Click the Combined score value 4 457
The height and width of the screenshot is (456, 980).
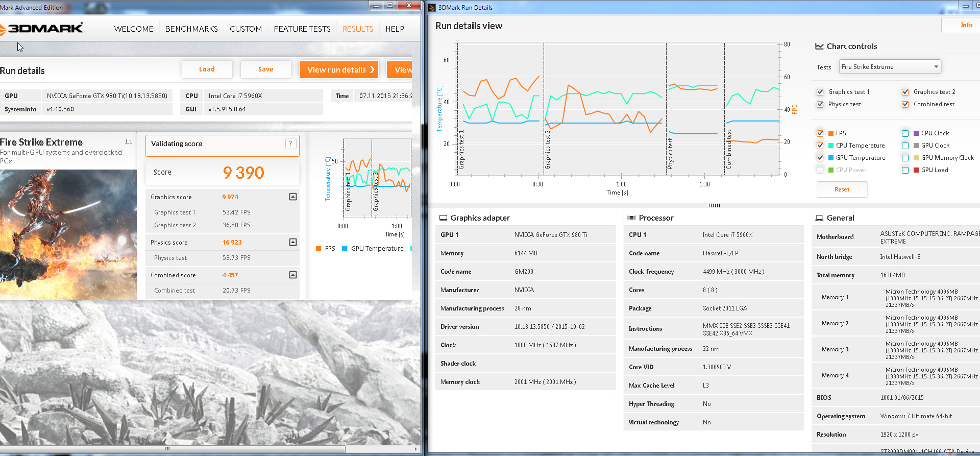tap(230, 275)
